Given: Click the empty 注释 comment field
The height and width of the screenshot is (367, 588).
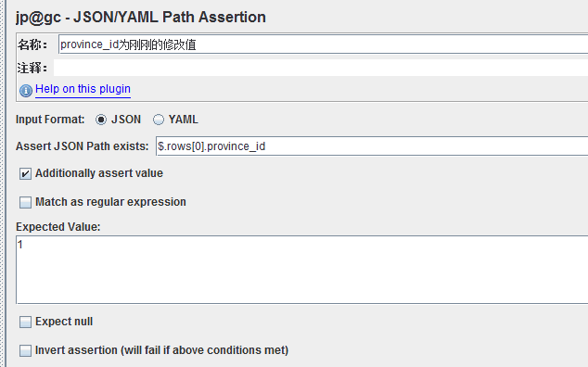Looking at the screenshot, I should (321, 68).
